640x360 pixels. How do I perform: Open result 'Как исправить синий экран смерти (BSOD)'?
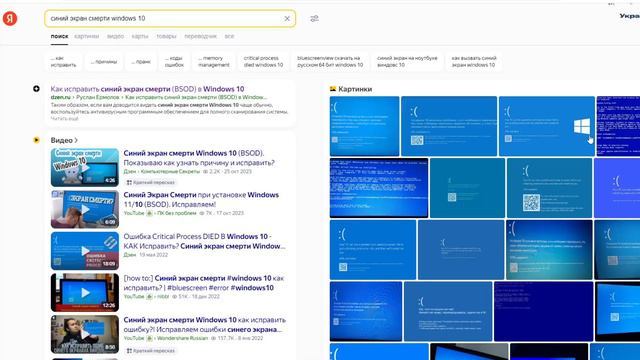tap(147, 89)
